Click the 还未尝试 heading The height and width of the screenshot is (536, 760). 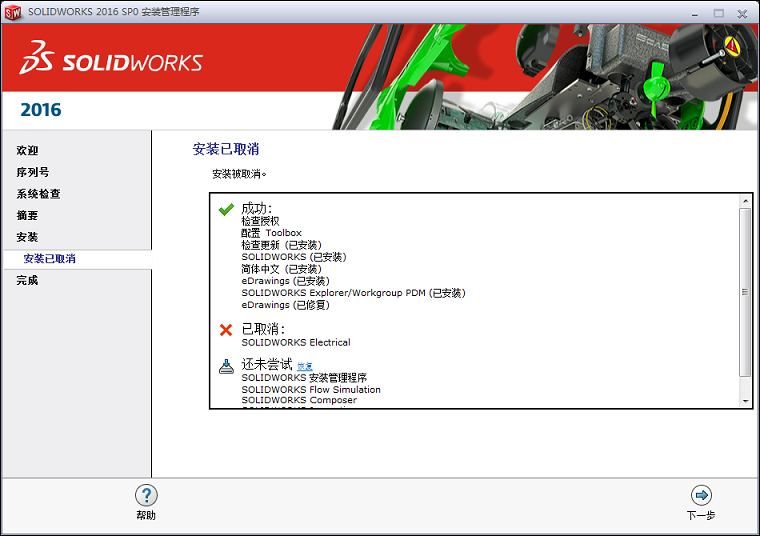click(x=267, y=364)
